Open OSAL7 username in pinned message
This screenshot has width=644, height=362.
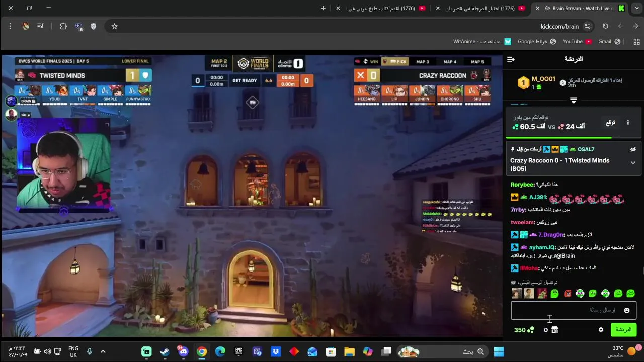(x=586, y=149)
